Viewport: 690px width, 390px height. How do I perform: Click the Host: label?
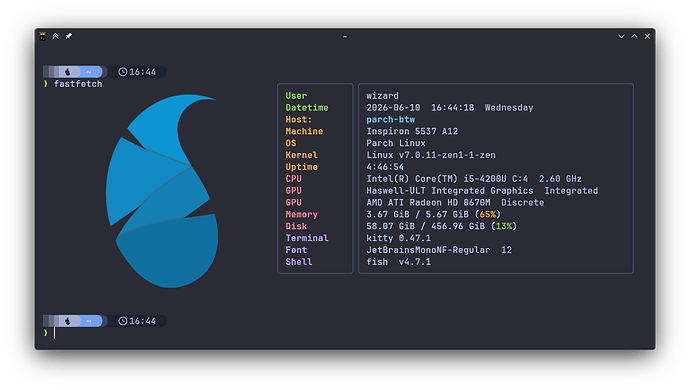click(x=298, y=120)
